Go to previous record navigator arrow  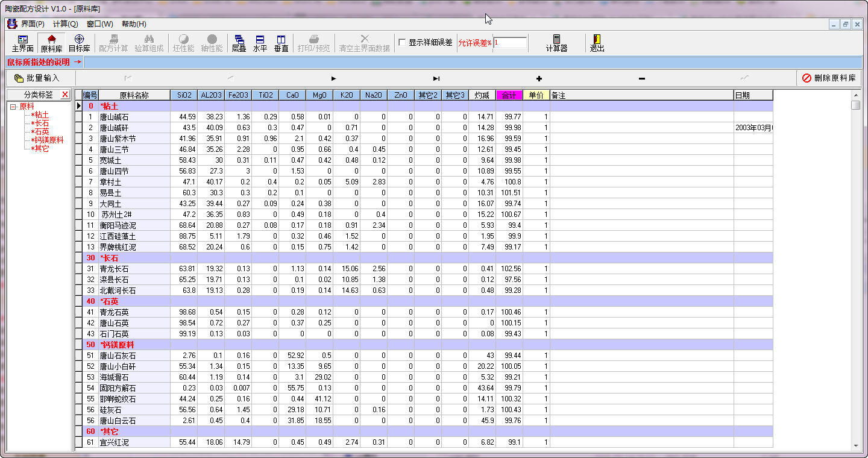(x=230, y=78)
